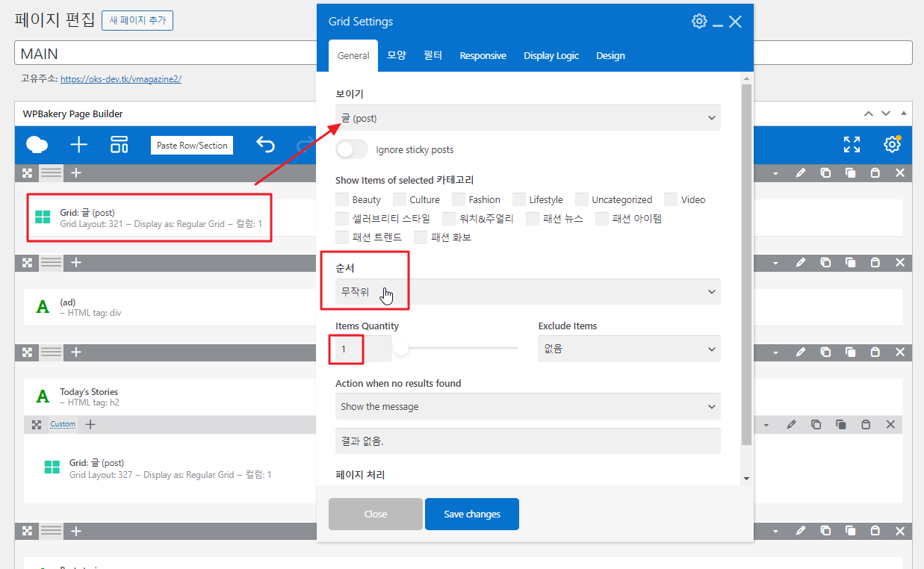Open the 보이기 dropdown showing 글 (post)
Screen dimensions: 924x569
(528, 118)
